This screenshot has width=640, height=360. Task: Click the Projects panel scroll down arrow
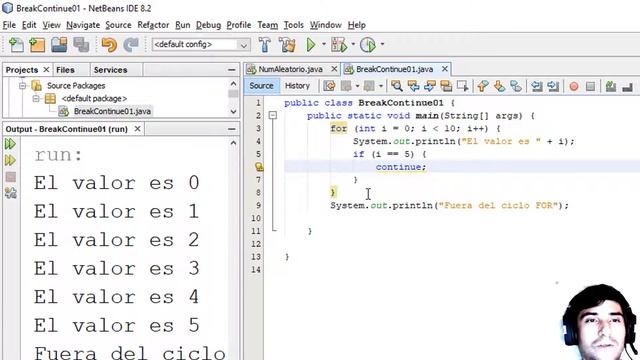tap(233, 111)
